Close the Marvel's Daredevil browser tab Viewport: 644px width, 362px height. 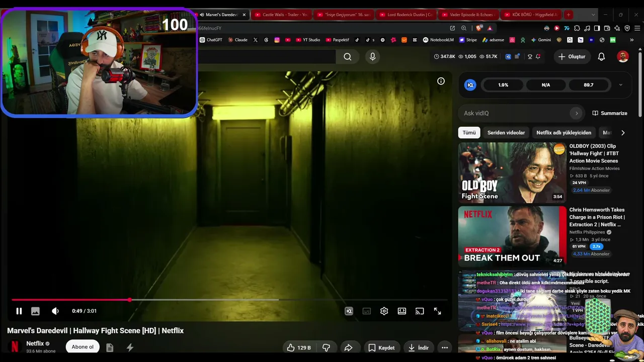244,15
